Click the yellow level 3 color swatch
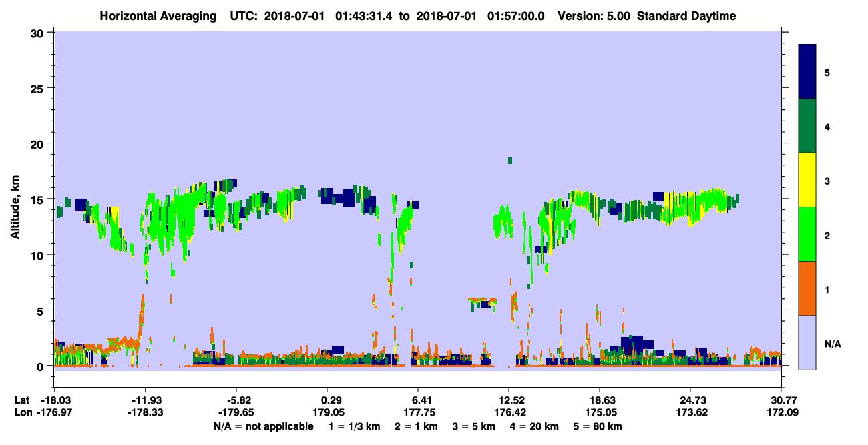The height and width of the screenshot is (445, 868). point(808,180)
